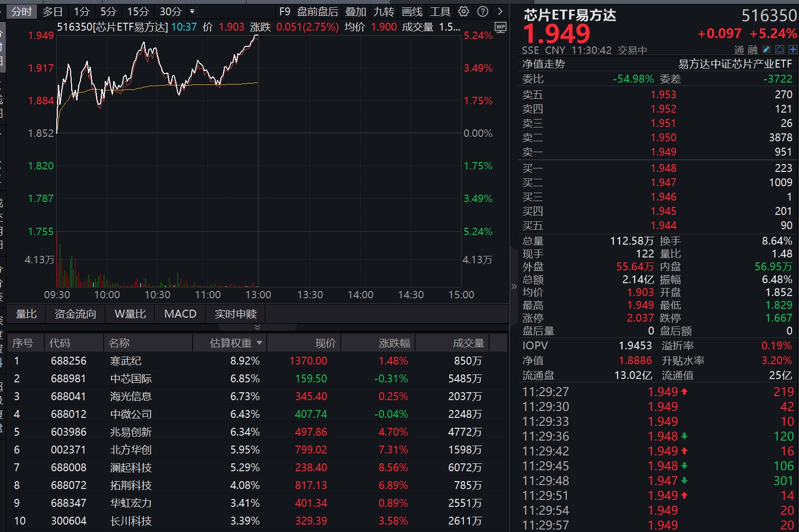Toggle the 九转 indicator on chart
This screenshot has width=799, height=532.
click(384, 11)
